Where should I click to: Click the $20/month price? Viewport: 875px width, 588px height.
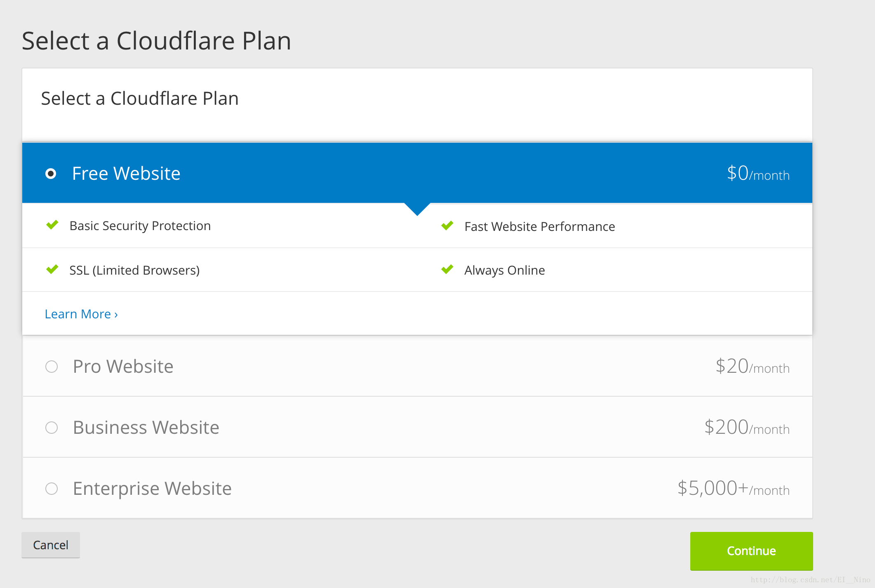pos(753,366)
